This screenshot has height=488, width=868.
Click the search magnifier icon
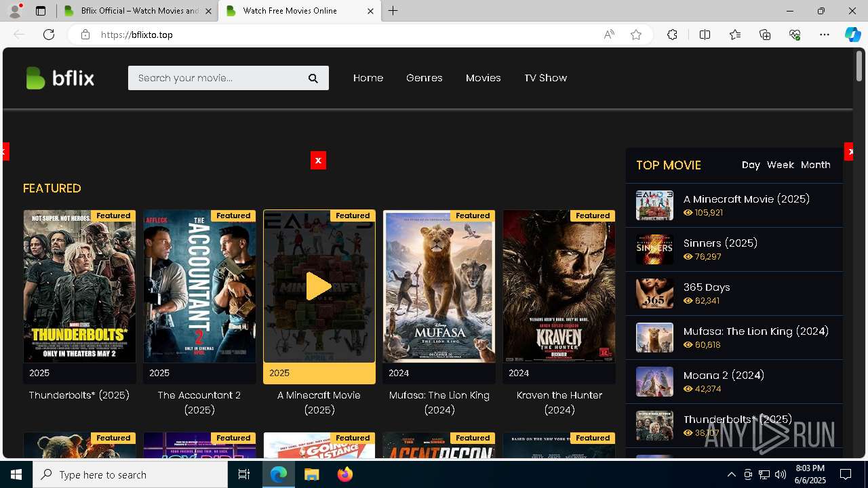(x=313, y=79)
